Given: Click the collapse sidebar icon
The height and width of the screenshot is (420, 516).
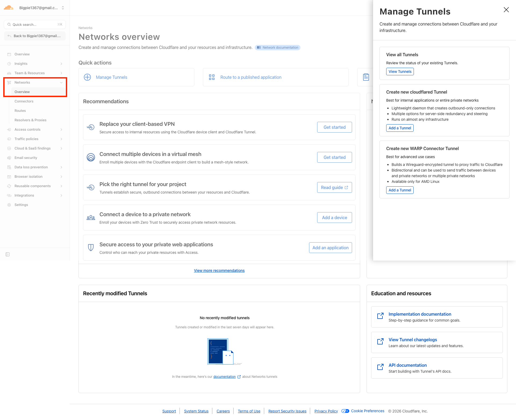Looking at the screenshot, I should point(8,254).
